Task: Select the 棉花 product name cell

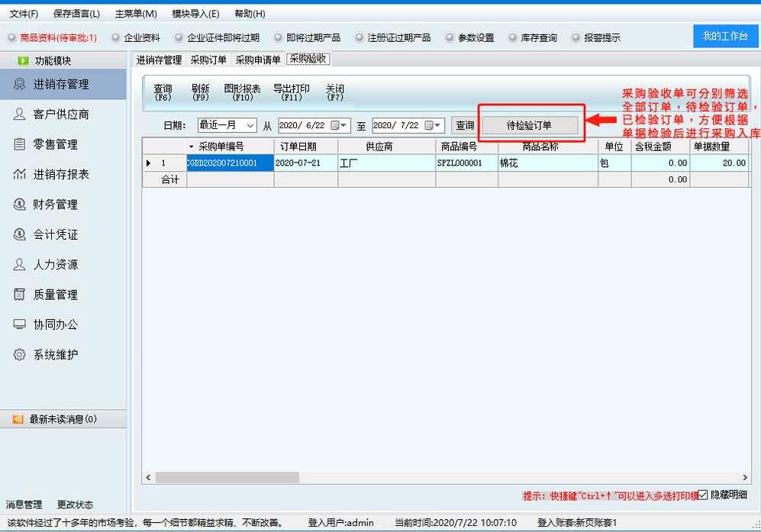Action: pos(548,163)
